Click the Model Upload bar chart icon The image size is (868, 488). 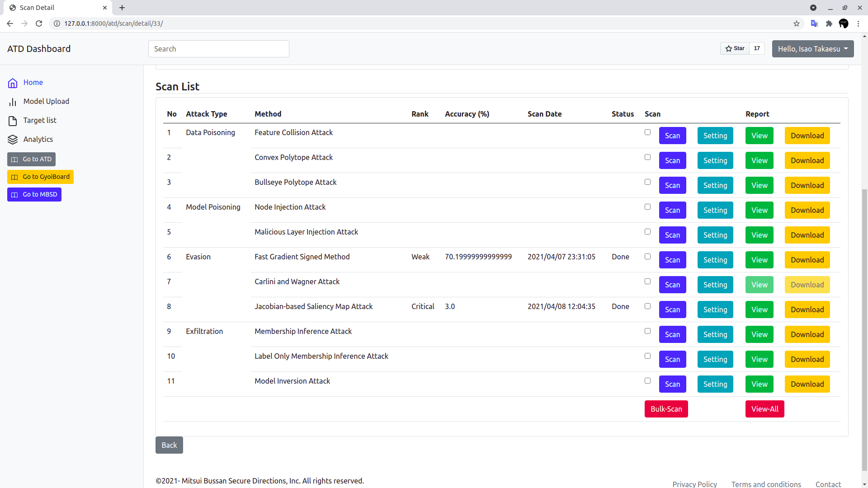[x=13, y=102]
